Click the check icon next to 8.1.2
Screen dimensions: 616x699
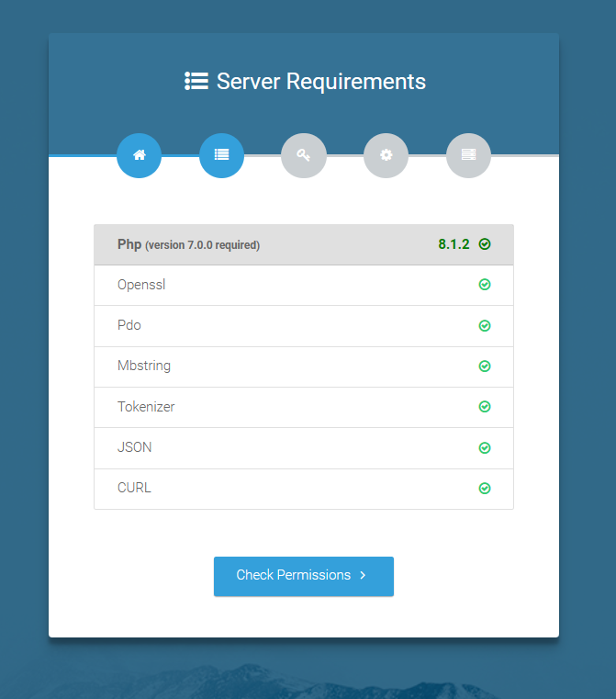485,244
